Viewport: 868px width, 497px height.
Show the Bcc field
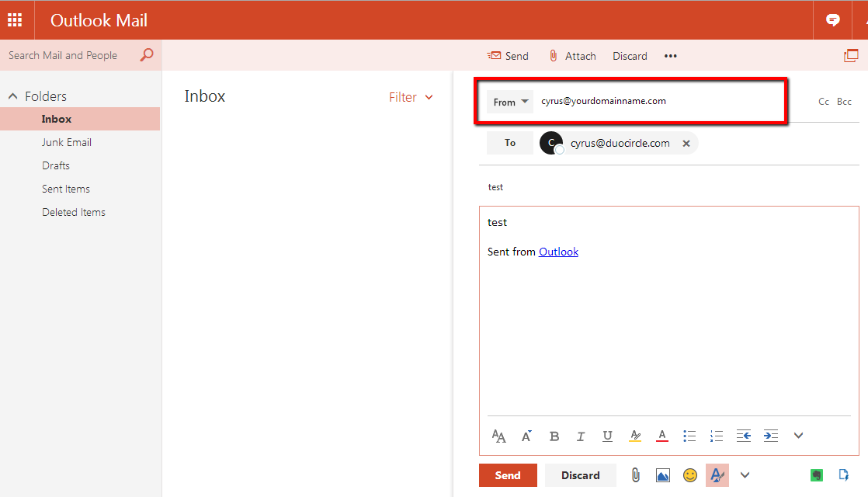[x=844, y=102]
